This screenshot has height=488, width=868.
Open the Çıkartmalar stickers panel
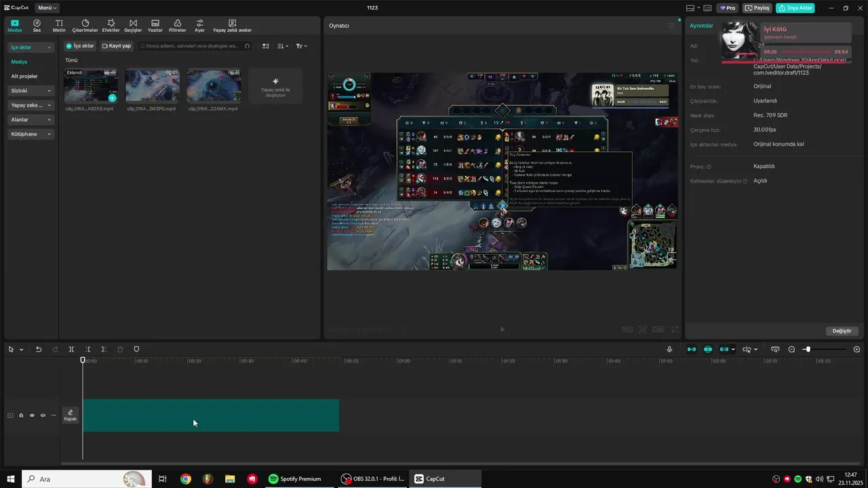click(x=85, y=26)
